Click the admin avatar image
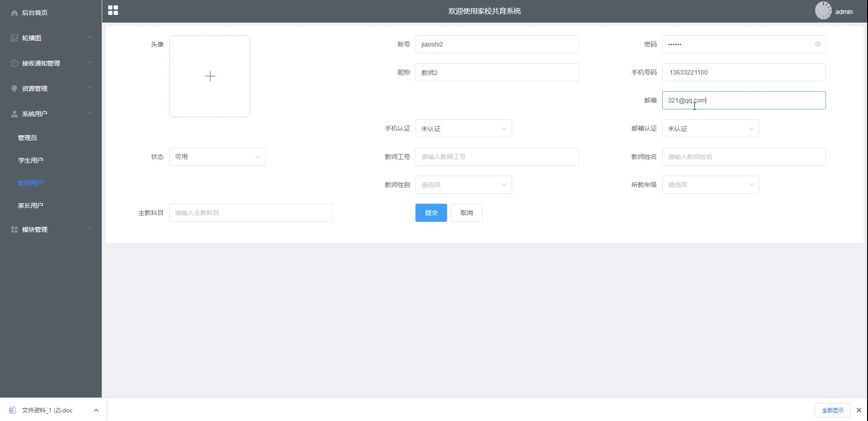 [823, 10]
